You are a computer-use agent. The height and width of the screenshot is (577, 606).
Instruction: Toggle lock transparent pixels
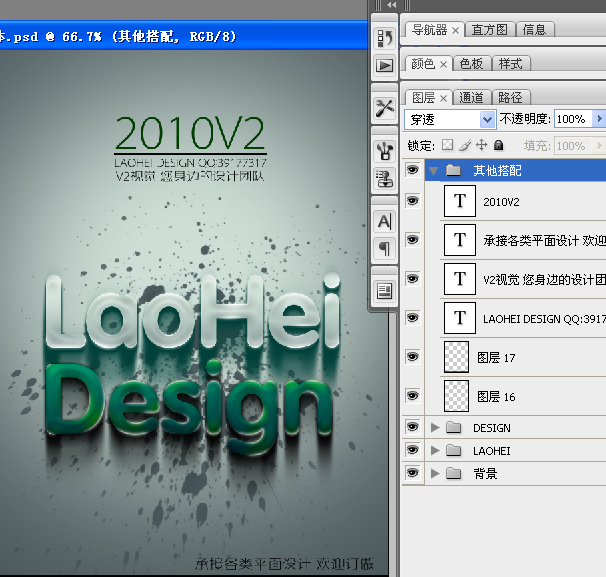coord(448,145)
